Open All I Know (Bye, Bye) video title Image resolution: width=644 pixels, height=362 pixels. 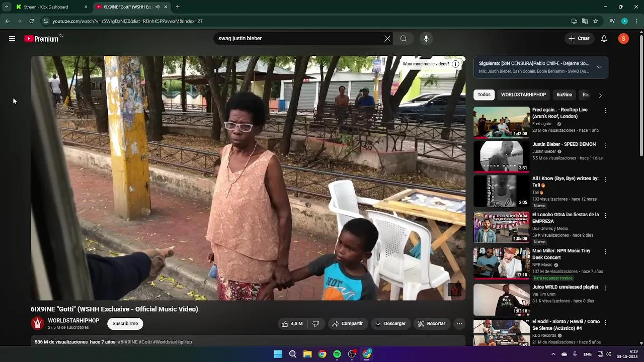pyautogui.click(x=565, y=182)
